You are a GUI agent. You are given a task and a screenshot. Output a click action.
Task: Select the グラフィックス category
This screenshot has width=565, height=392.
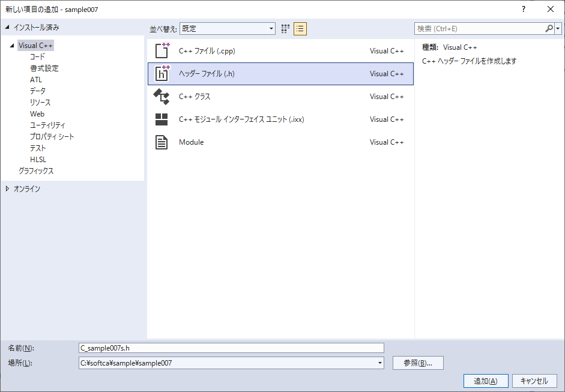(x=36, y=171)
